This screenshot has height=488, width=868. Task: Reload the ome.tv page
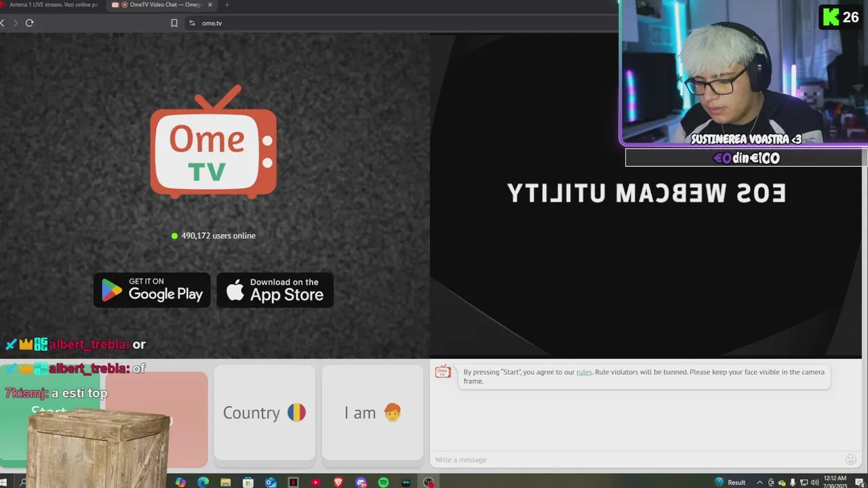29,23
